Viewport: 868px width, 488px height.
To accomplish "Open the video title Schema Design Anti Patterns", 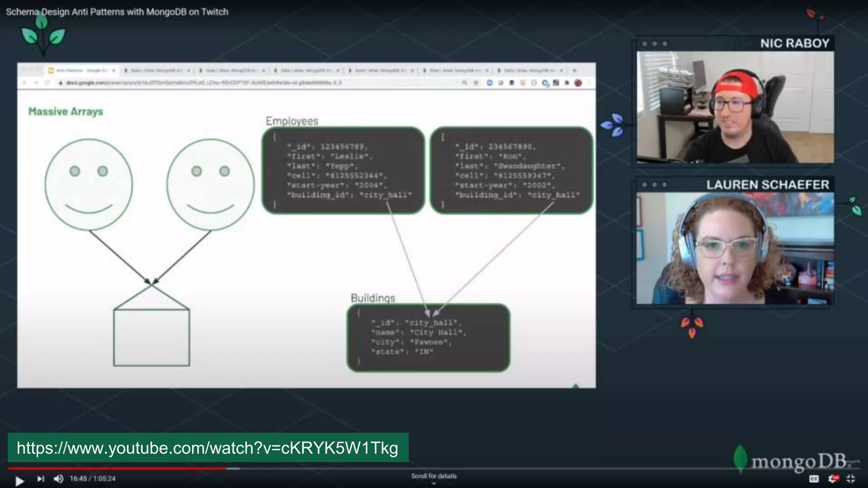I will pos(117,12).
